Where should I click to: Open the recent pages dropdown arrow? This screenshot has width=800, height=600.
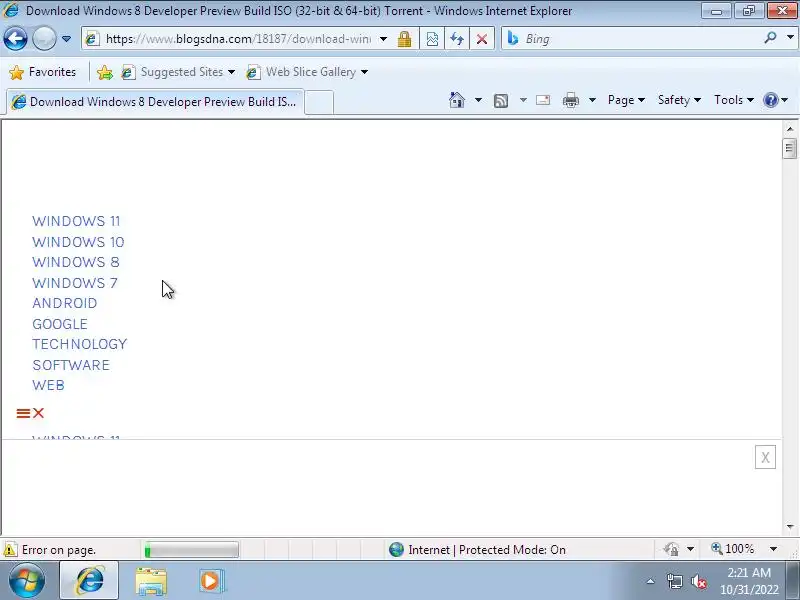[66, 39]
